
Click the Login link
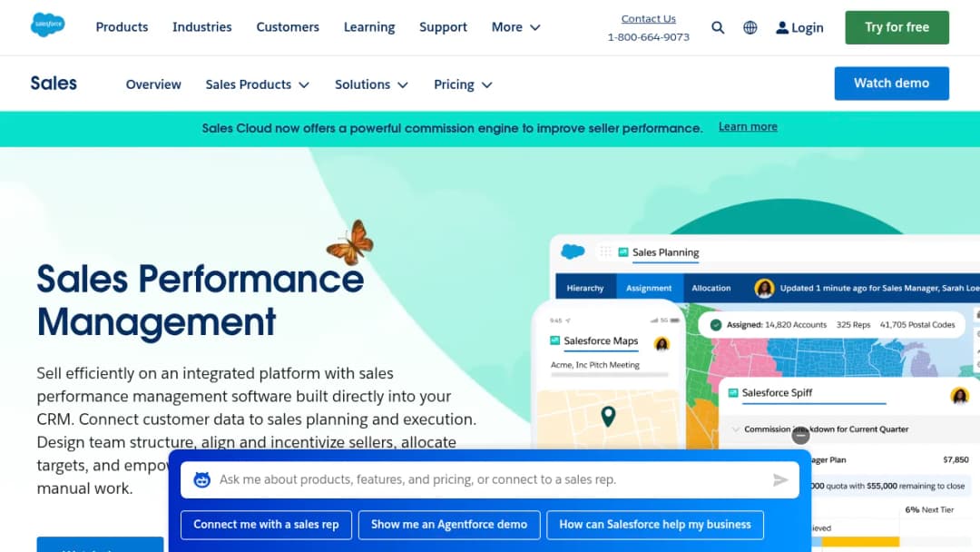click(x=807, y=27)
